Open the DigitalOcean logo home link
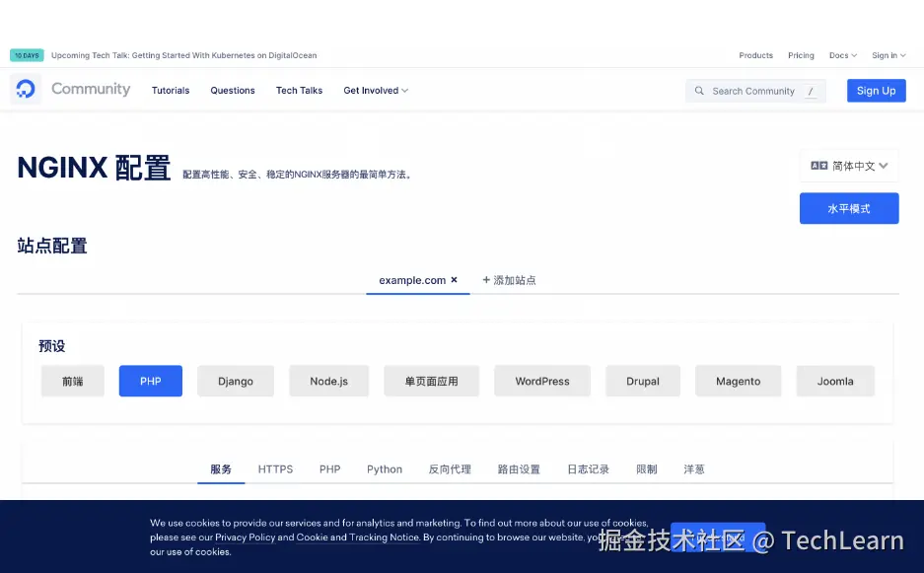The width and height of the screenshot is (924, 573). [x=26, y=89]
